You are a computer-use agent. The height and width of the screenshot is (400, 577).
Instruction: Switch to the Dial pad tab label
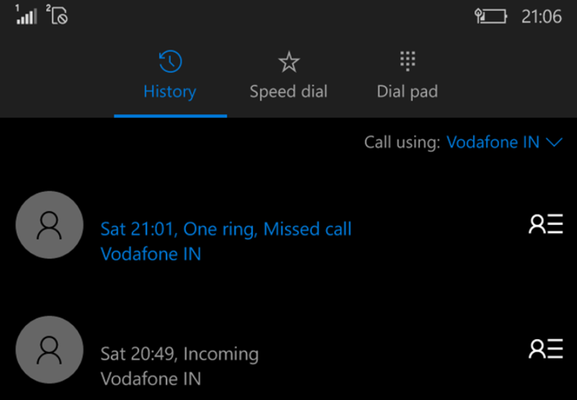(407, 92)
